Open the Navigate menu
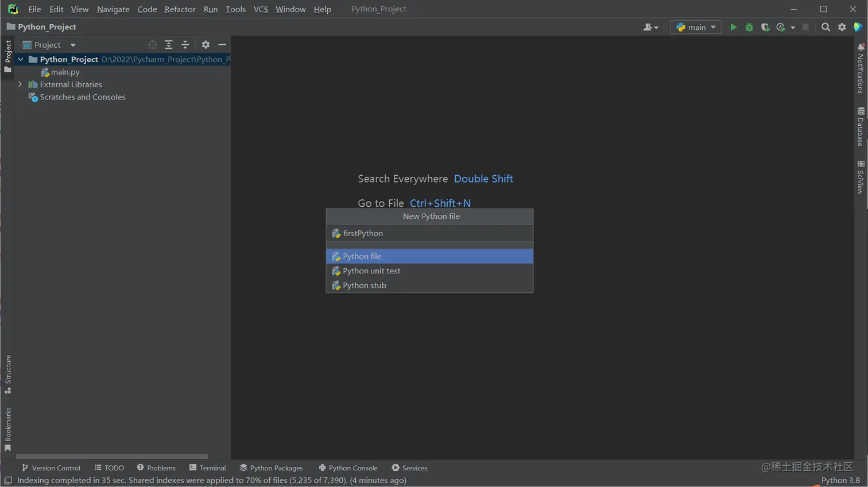868x487 pixels. coord(113,9)
